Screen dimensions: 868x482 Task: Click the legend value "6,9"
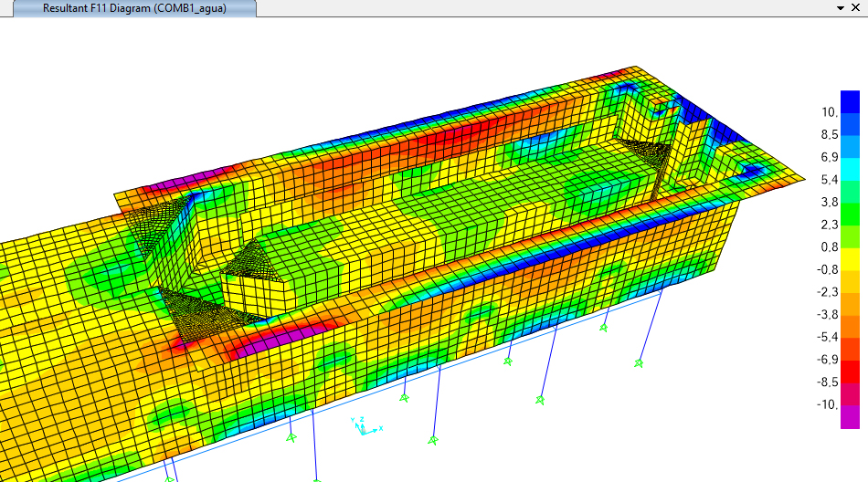point(830,157)
